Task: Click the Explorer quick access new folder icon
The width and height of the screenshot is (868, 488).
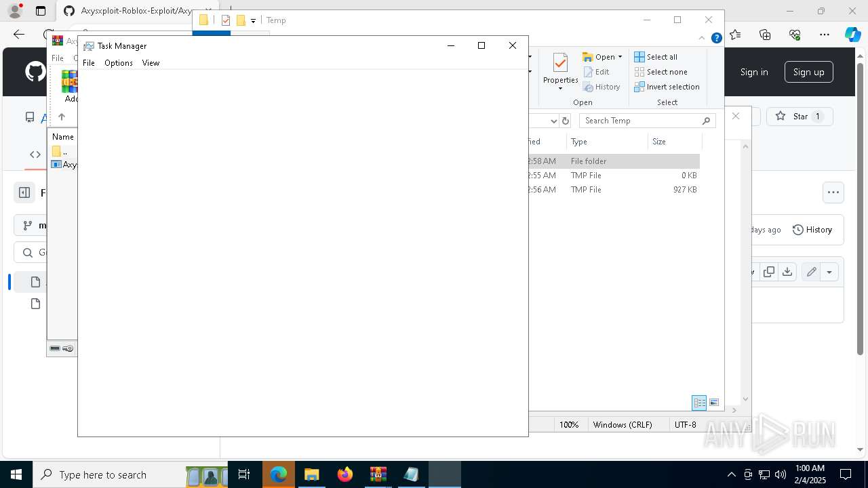Action: click(x=241, y=20)
